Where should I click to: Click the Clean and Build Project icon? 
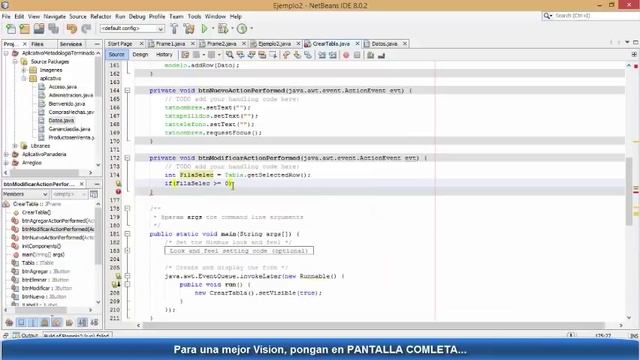[x=189, y=29]
